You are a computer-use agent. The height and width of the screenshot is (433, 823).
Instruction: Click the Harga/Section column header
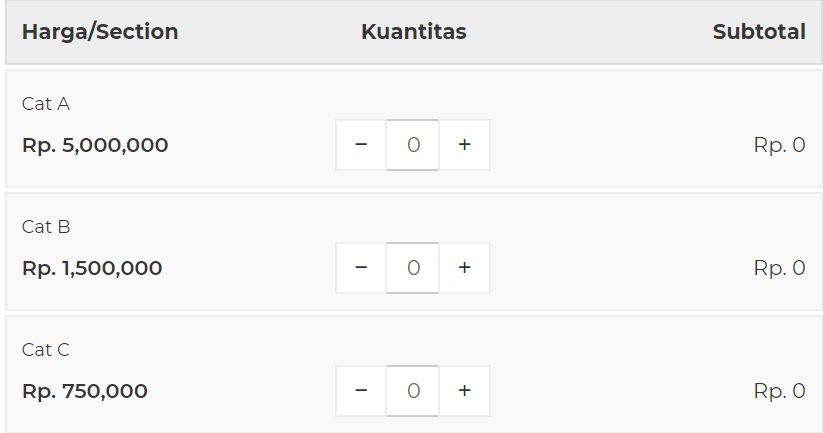(x=100, y=32)
